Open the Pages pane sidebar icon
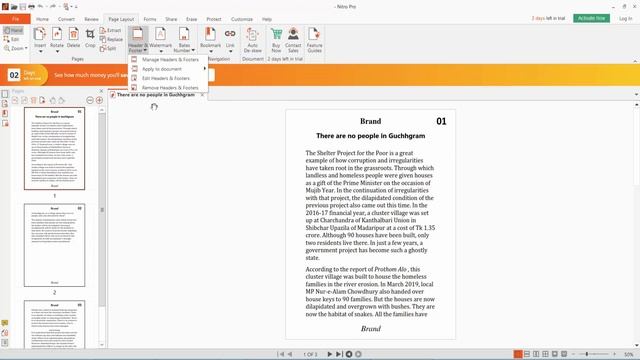The height and width of the screenshot is (360, 640). pos(5,94)
